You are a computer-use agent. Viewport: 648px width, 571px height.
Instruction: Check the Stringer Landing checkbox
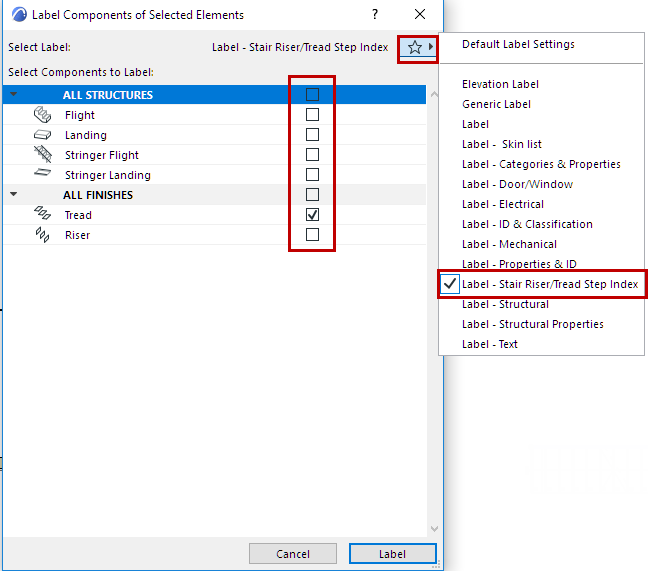[312, 174]
